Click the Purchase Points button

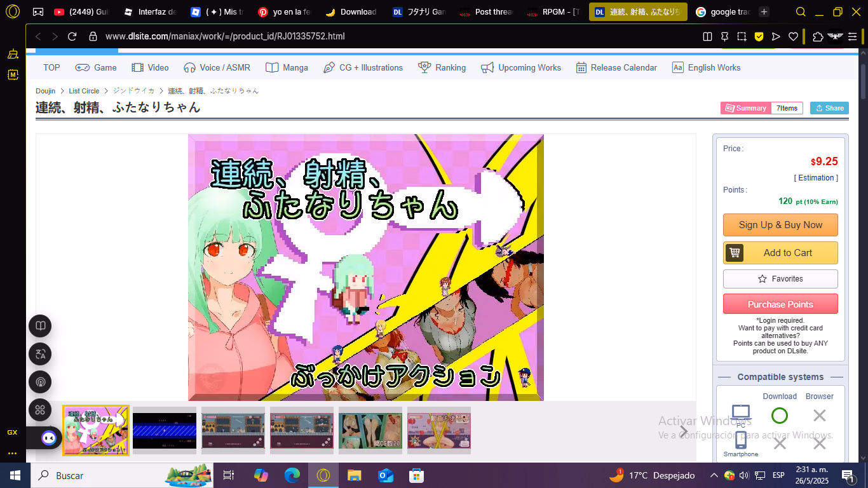click(x=780, y=304)
